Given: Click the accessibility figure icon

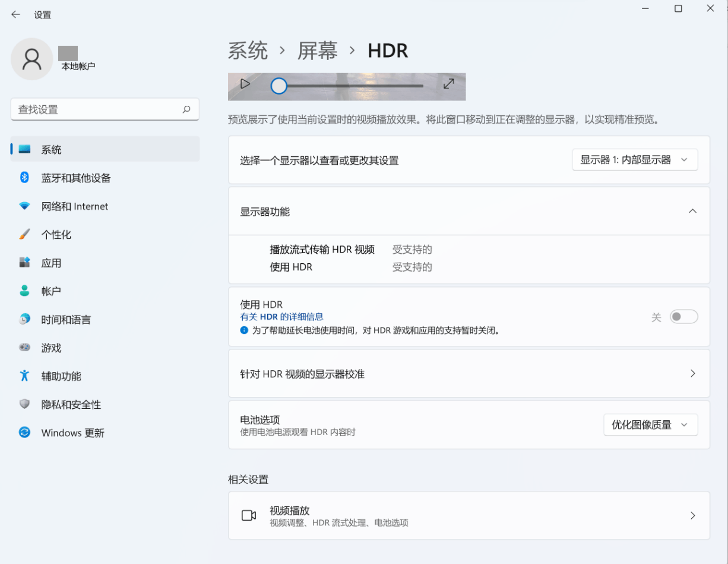Looking at the screenshot, I should point(24,376).
